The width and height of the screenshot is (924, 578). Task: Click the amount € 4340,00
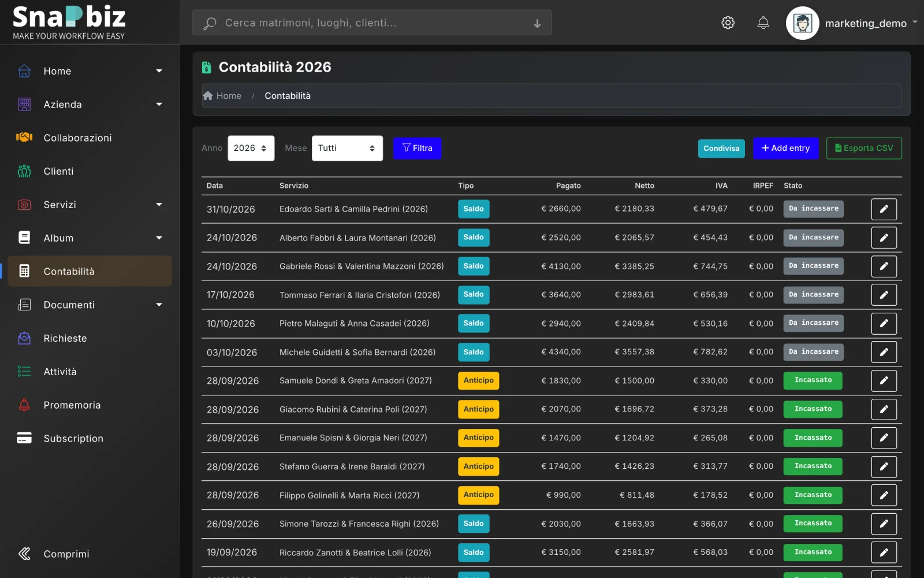561,351
